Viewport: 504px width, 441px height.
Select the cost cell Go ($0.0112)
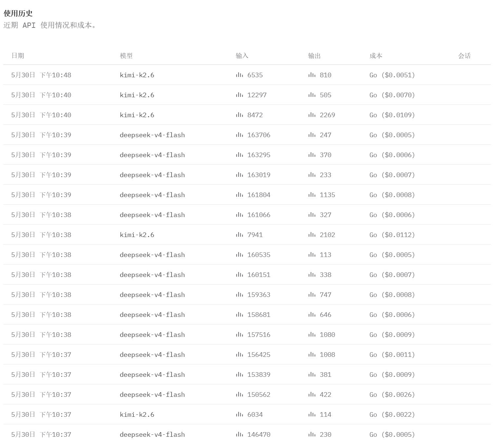[x=392, y=235]
